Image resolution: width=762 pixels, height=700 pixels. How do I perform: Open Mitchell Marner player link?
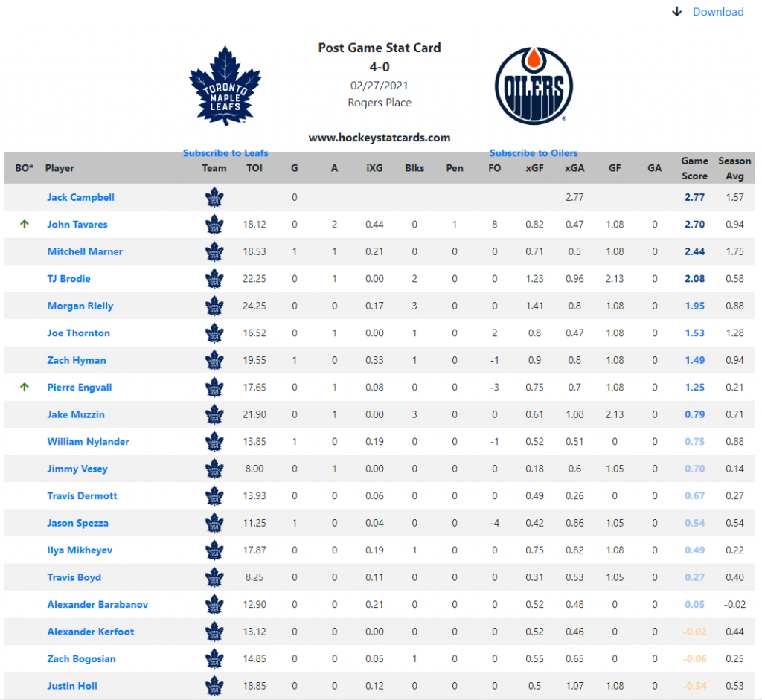(x=85, y=251)
